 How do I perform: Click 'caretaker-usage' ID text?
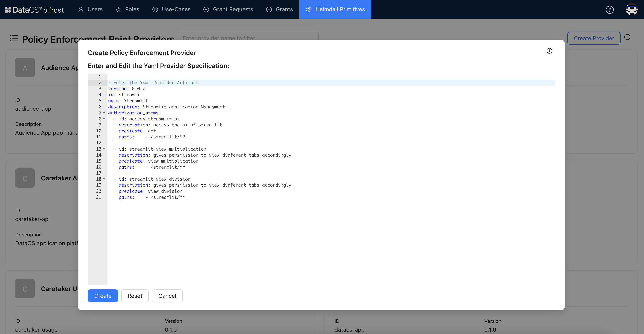point(36,330)
